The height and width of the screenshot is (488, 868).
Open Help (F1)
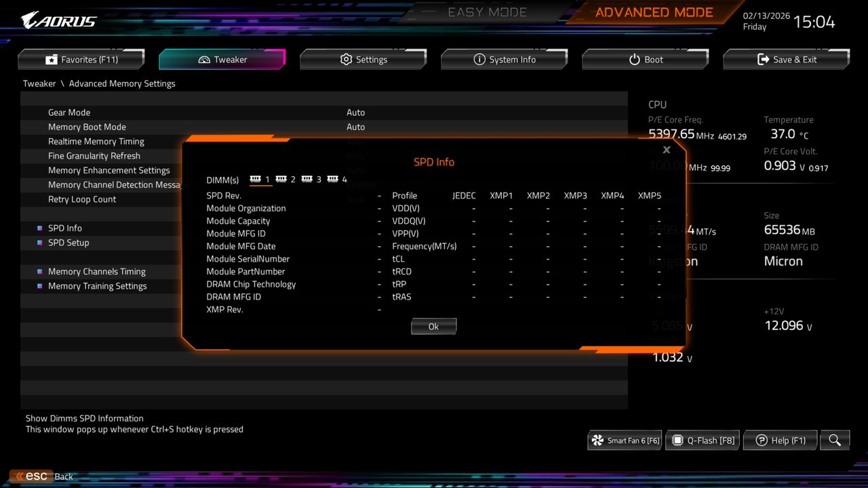click(x=780, y=440)
